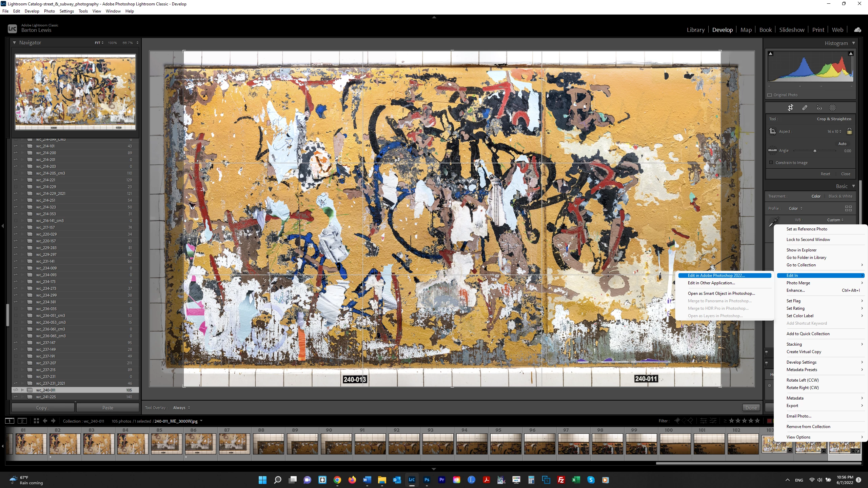The height and width of the screenshot is (488, 868).
Task: Open Photoshop from the Windows taskbar
Action: (x=427, y=480)
